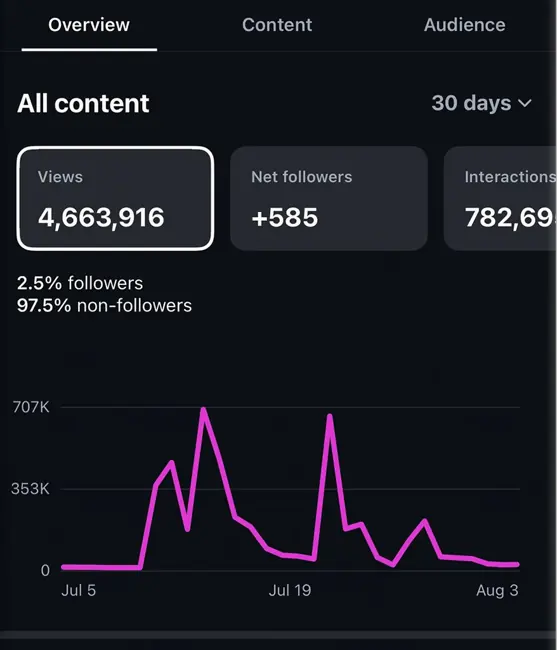Click the Jul 19 axis label
This screenshot has height=650, width=557.
point(290,590)
